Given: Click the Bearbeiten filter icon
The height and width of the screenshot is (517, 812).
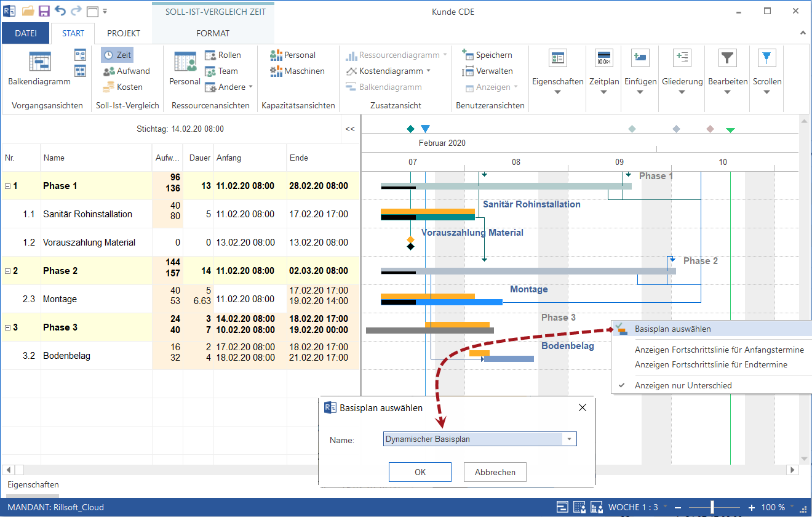Looking at the screenshot, I should click(727, 58).
